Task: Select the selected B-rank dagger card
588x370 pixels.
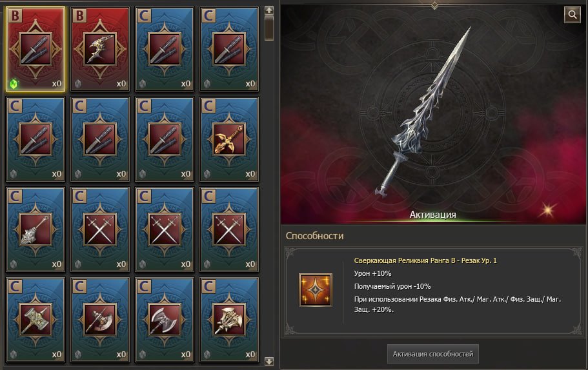Action: tap(35, 49)
